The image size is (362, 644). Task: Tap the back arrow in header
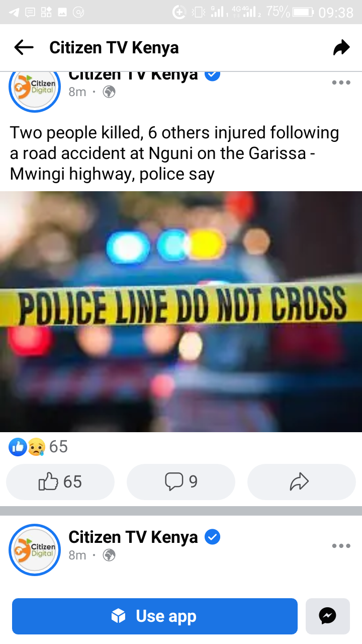(24, 48)
